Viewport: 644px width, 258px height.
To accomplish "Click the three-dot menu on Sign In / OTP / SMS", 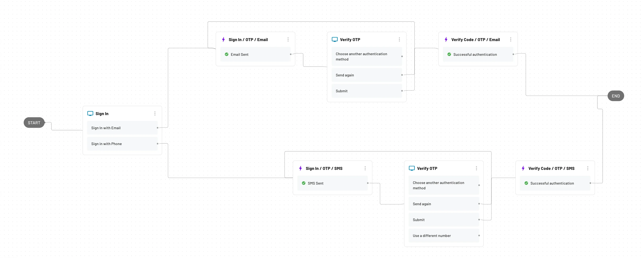I will point(365,168).
